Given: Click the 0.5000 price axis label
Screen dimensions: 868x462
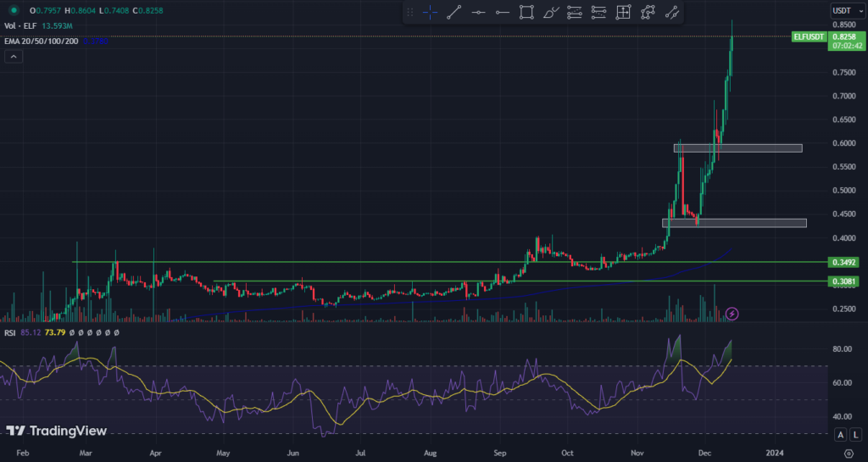Looking at the screenshot, I should tap(844, 191).
